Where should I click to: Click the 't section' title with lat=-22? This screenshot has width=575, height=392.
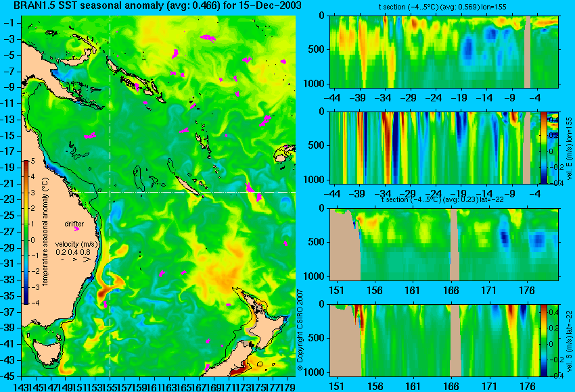(x=442, y=199)
